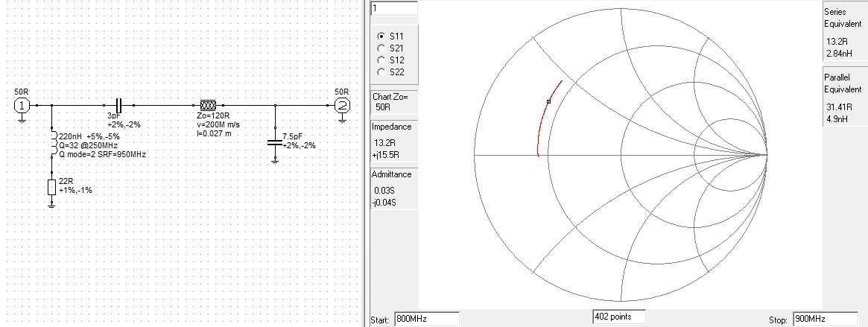Select the 7.5pF shunt capacitor symbol

275,142
